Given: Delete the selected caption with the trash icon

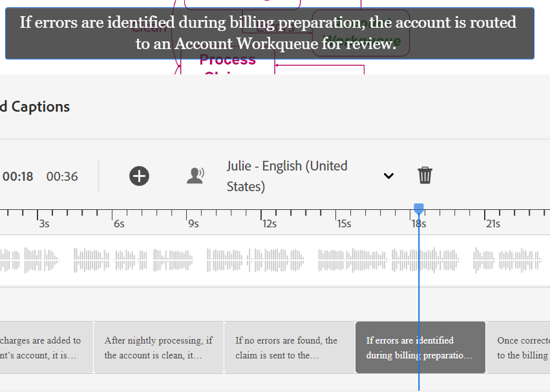Looking at the screenshot, I should tap(425, 176).
